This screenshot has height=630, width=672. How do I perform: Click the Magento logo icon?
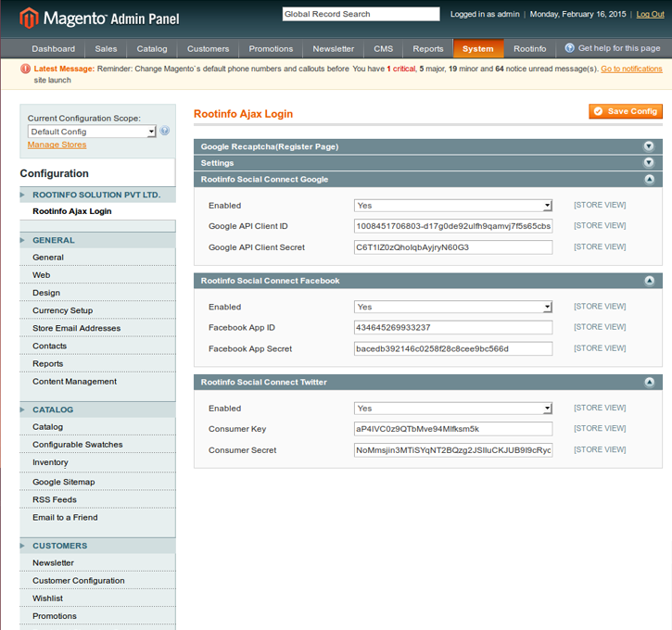tap(29, 19)
